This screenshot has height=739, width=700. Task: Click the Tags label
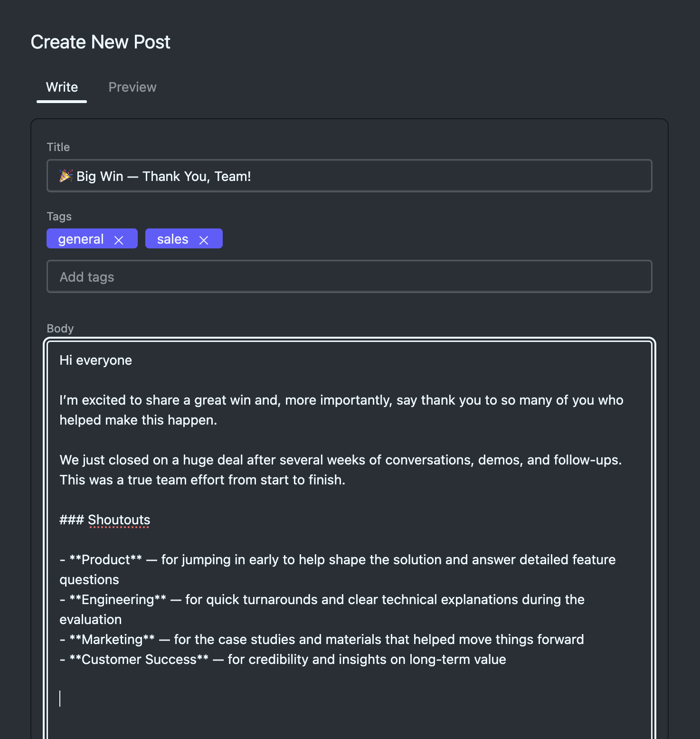59,216
